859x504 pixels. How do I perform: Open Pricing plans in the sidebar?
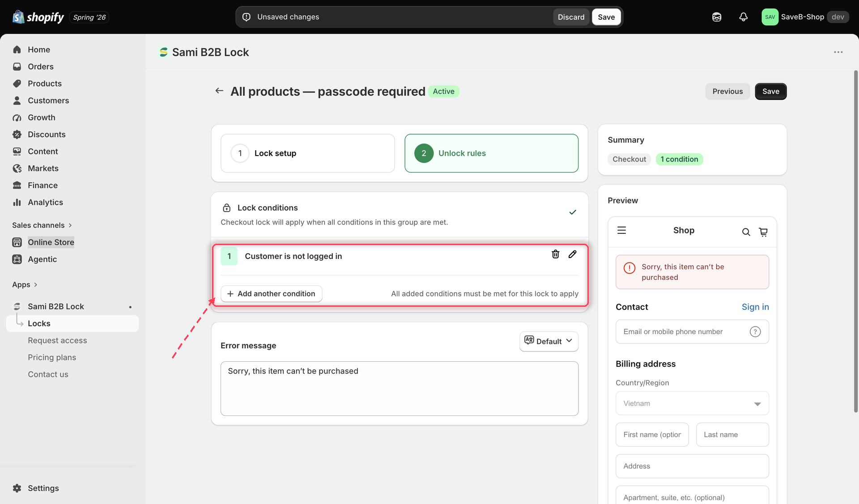point(52,358)
